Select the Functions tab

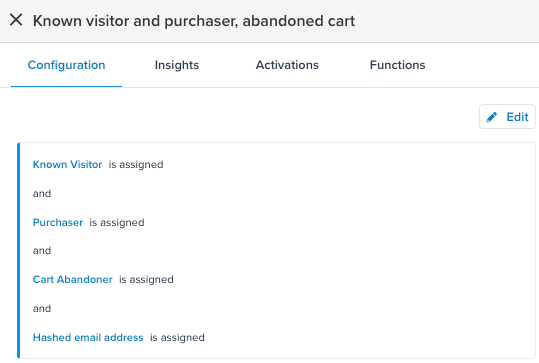pos(397,65)
